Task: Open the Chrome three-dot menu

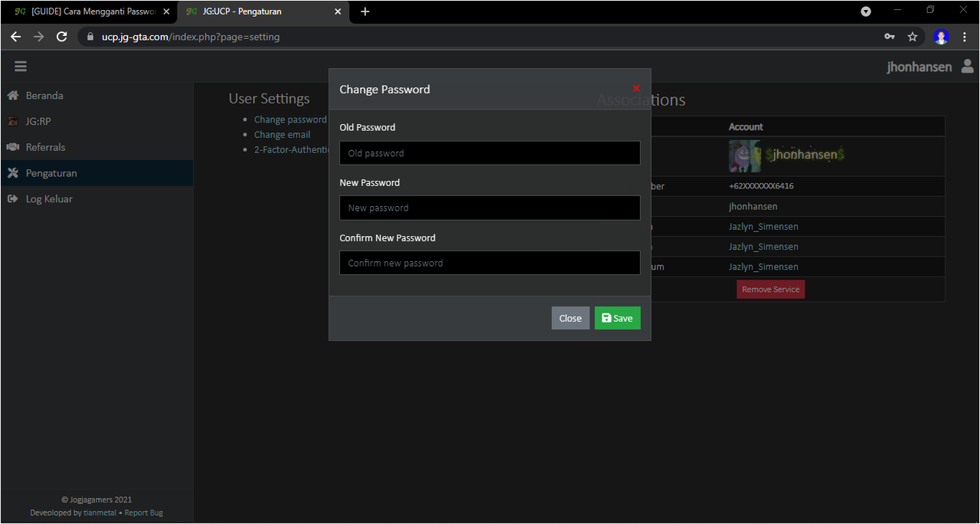Action: [964, 37]
